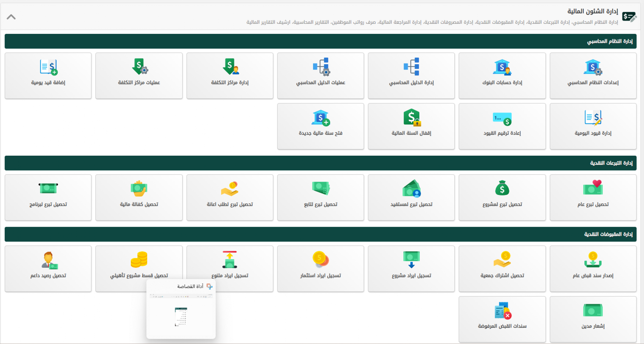The image size is (644, 344).
Task: Open عمليات مراكز التكلفة tile
Action: pos(139,76)
